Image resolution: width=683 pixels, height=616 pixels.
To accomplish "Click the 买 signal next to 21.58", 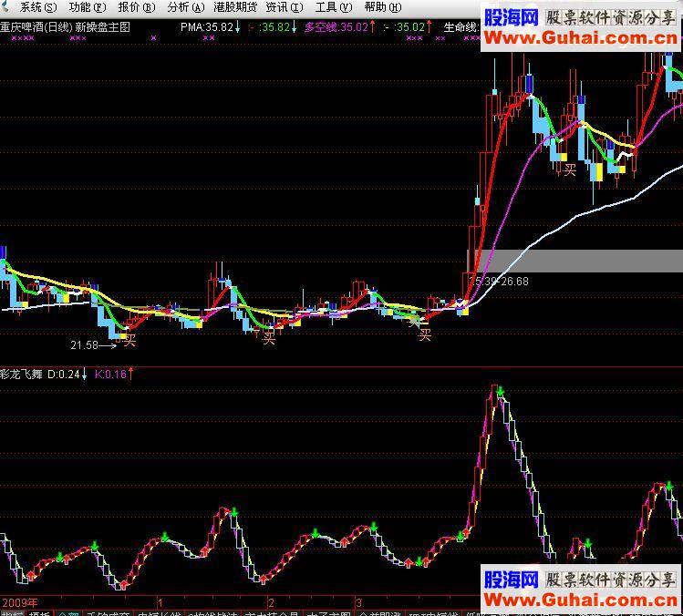I will coord(129,340).
